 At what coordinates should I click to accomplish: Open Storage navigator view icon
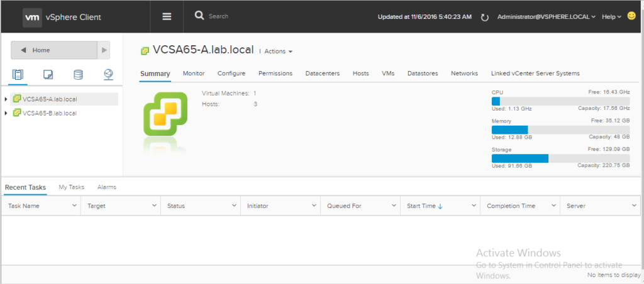point(78,75)
